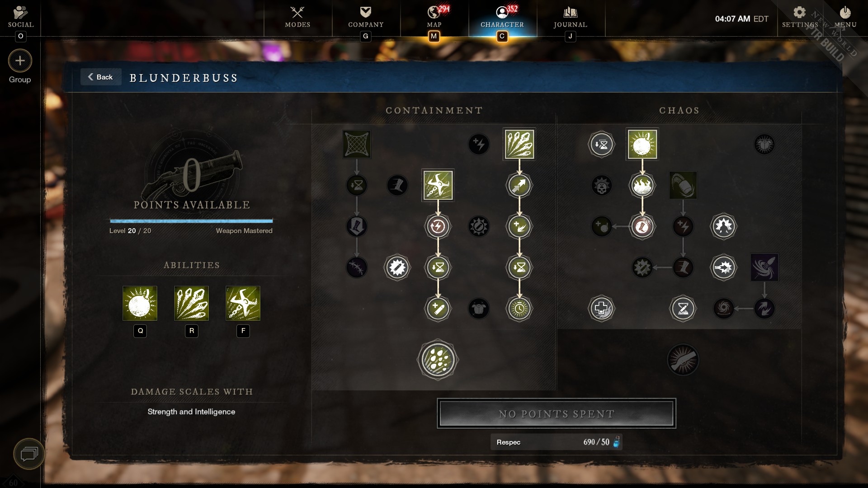This screenshot has width=868, height=488.
Task: Expand the SOCIAL panel on left
Action: (20, 16)
